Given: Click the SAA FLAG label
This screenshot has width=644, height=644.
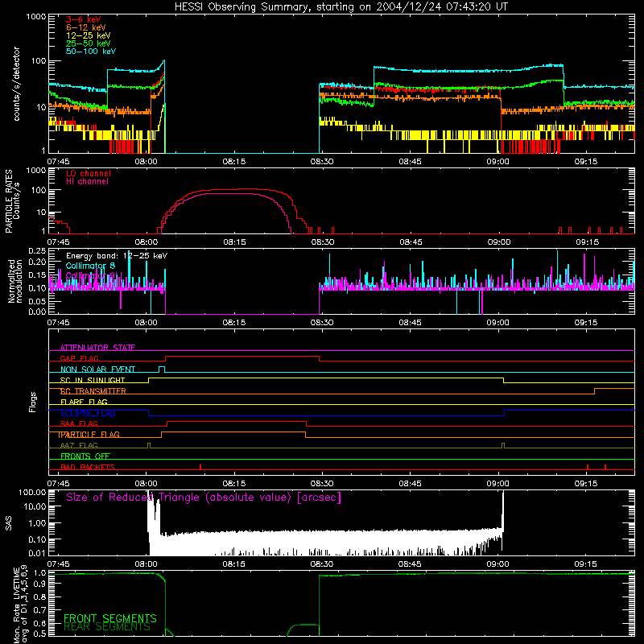Looking at the screenshot, I should (79, 423).
